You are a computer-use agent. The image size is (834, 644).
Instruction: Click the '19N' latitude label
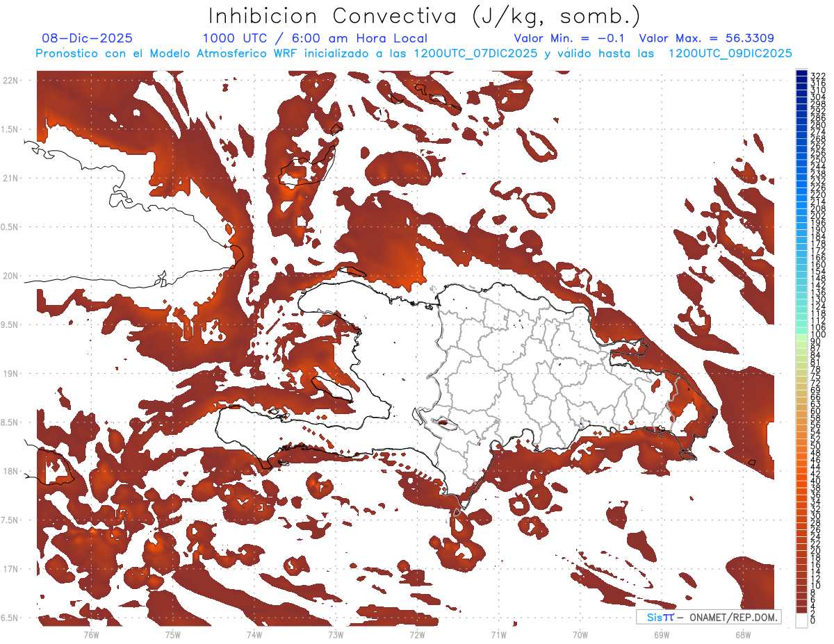[10, 374]
